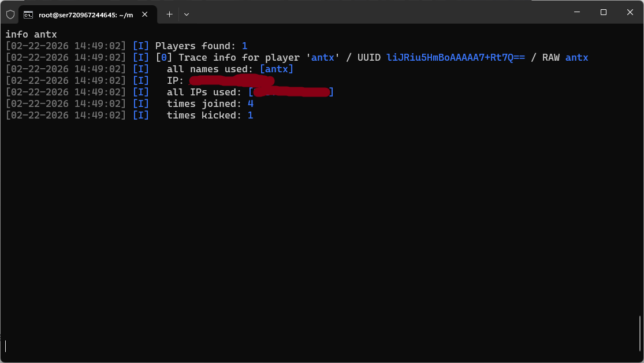
Task: Maximize the terminal window
Action: click(603, 12)
